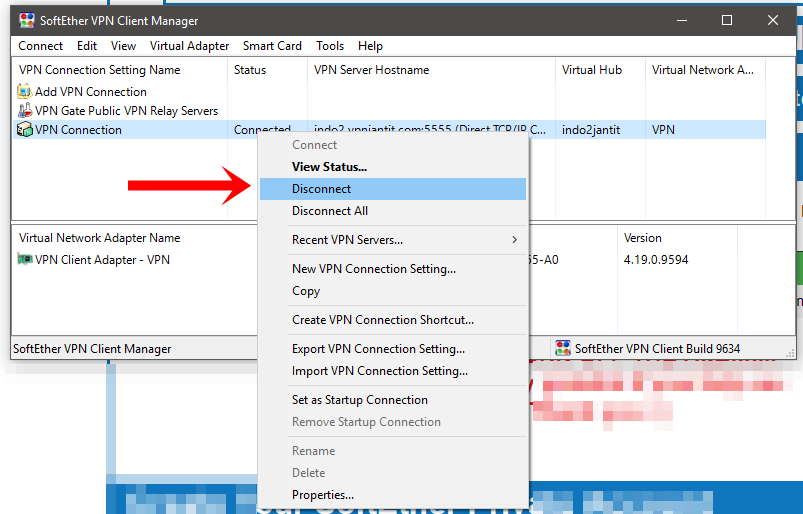Click the VPN Gate Public VPN Relay Servers icon
The image size is (803, 514).
point(25,111)
